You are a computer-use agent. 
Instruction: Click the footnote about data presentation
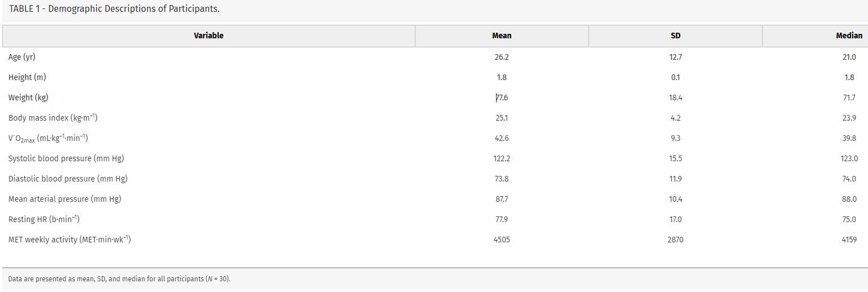(119, 279)
